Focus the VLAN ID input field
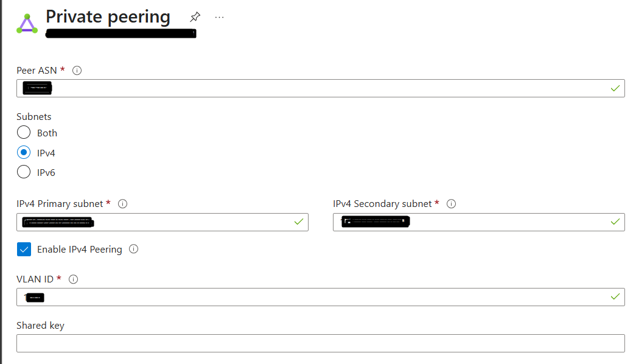This screenshot has width=636, height=364. [x=320, y=297]
